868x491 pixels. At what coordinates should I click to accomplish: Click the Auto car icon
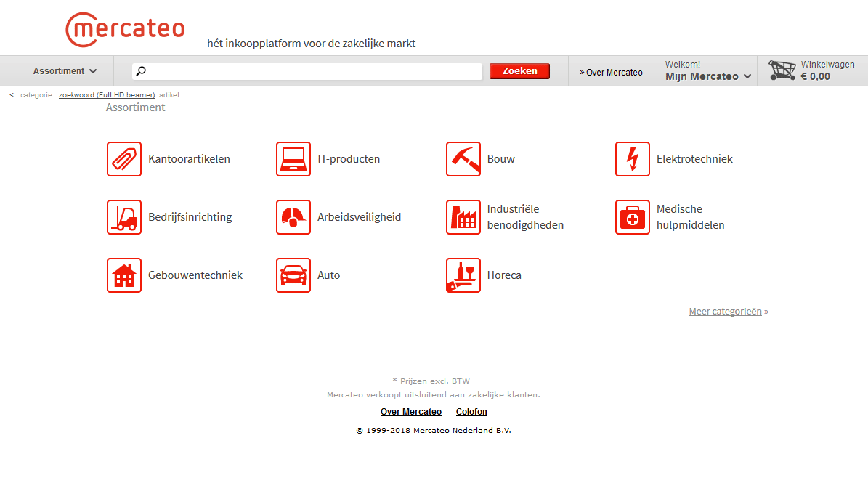(293, 275)
